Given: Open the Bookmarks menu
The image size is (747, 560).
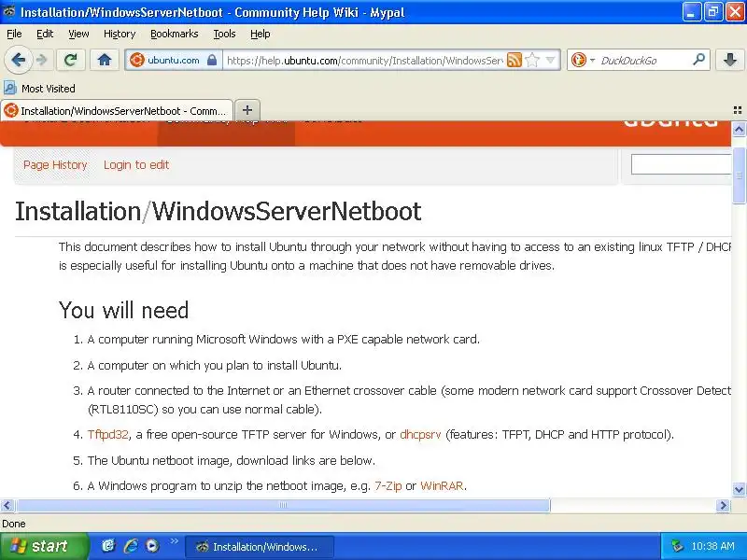Looking at the screenshot, I should [x=174, y=34].
